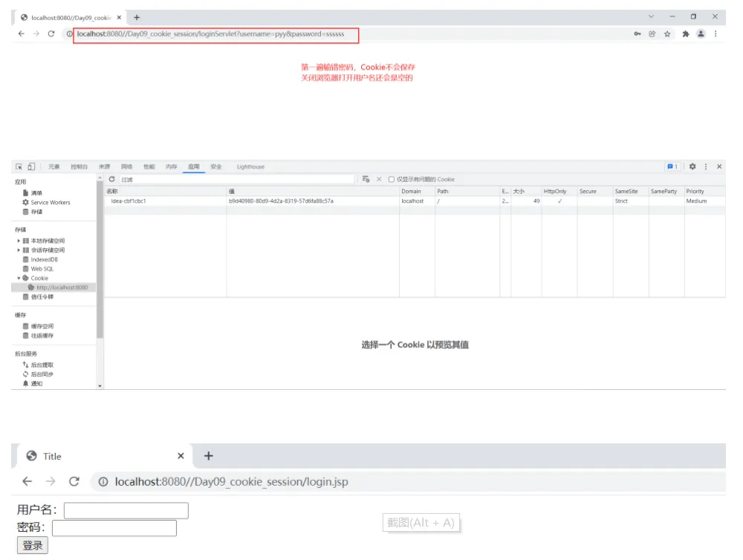Select 缓存空间 under cache section
This screenshot has height=560, width=743.
coord(38,326)
